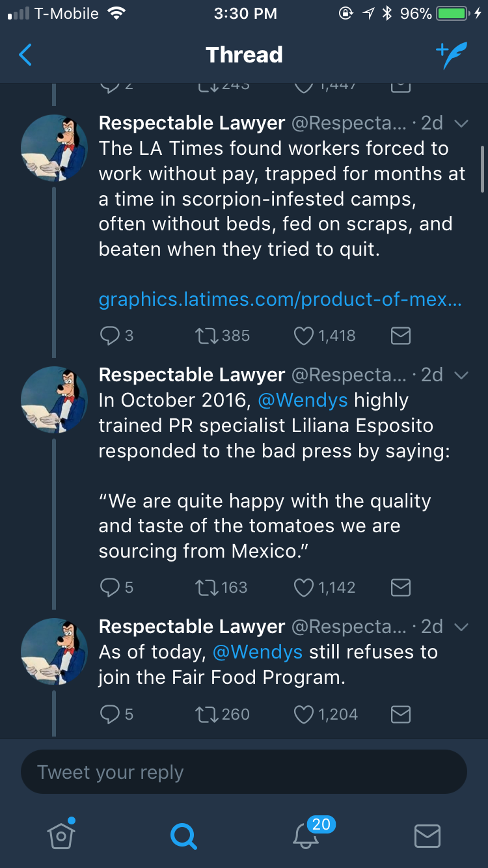Open the graphics.latimes.com article link

[280, 299]
